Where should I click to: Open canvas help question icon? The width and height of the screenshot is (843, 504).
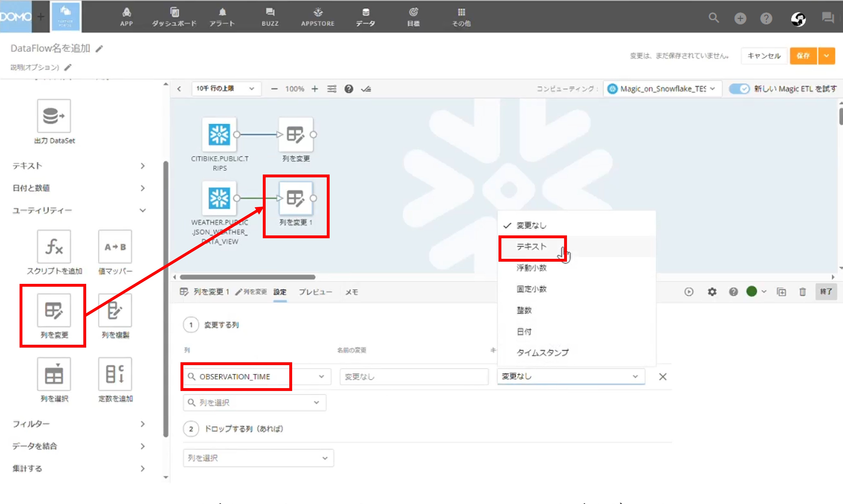click(x=349, y=89)
